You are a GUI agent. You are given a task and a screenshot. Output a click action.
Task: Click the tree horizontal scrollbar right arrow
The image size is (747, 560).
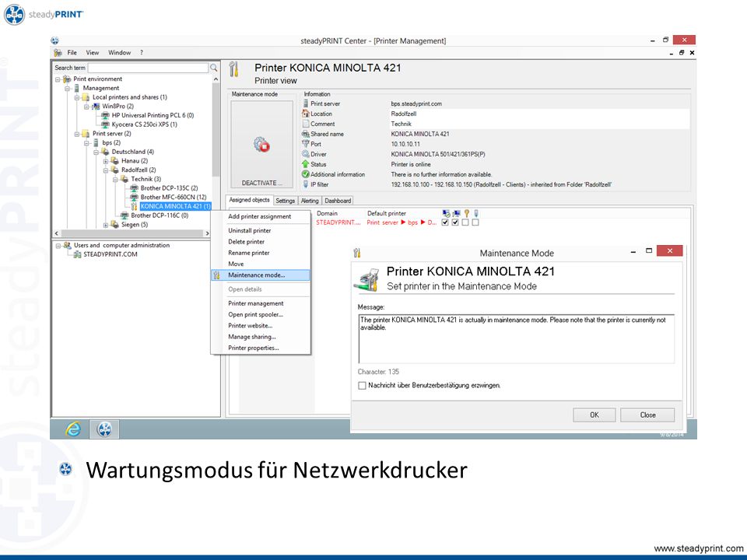(x=207, y=233)
